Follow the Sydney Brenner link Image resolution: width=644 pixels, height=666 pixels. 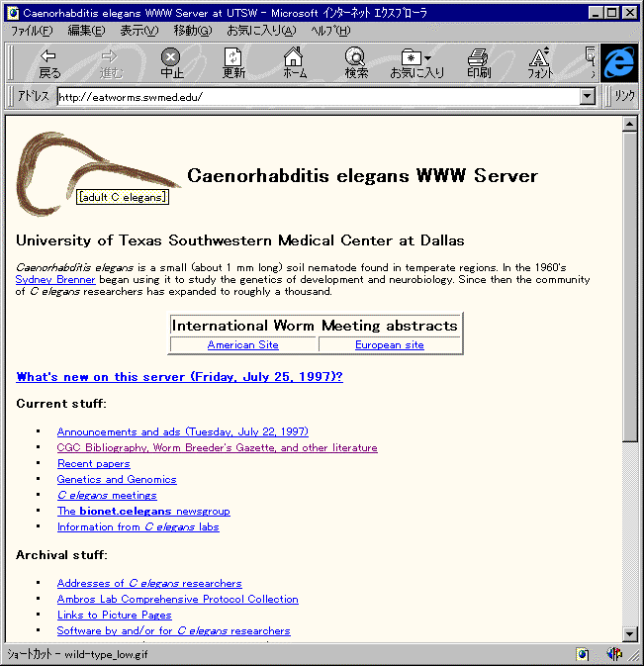[x=55, y=280]
